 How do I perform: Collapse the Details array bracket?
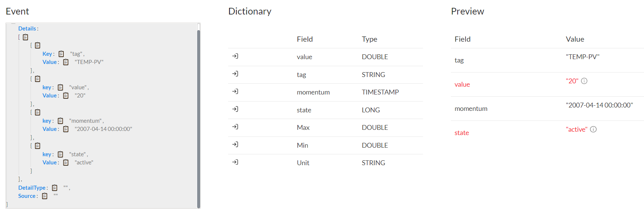pos(19,37)
